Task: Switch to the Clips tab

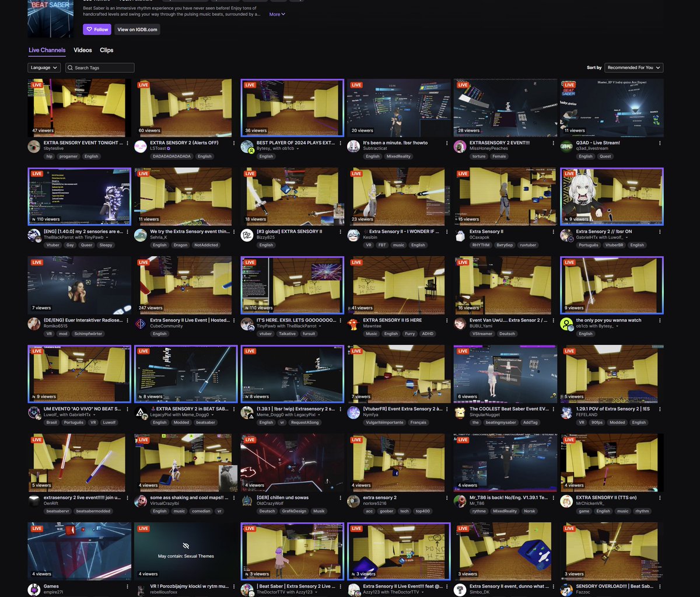Action: pos(107,50)
